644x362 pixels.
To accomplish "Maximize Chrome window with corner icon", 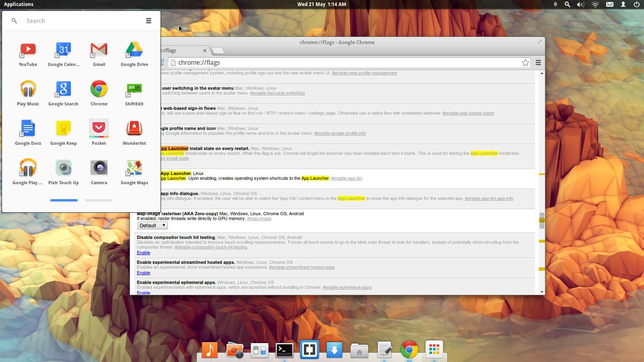I will coord(540,42).
